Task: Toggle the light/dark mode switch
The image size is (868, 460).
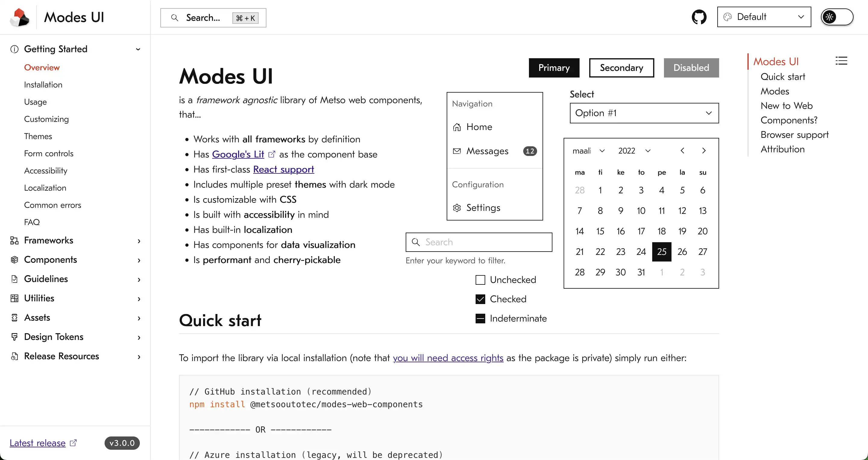Action: coord(837,17)
